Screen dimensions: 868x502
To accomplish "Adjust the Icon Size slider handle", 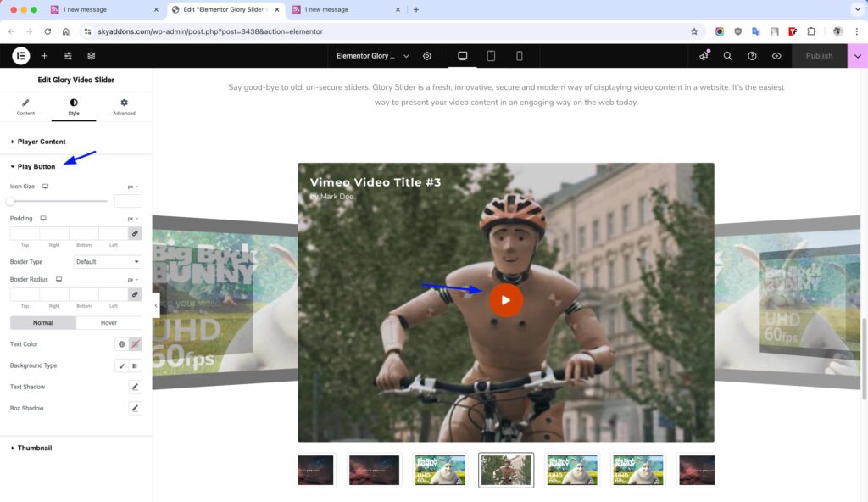I will click(x=10, y=201).
